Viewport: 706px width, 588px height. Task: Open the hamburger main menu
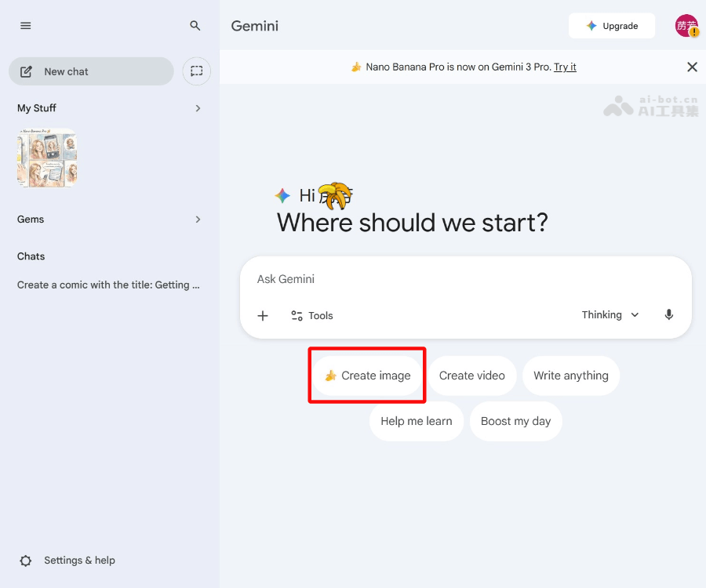[26, 26]
